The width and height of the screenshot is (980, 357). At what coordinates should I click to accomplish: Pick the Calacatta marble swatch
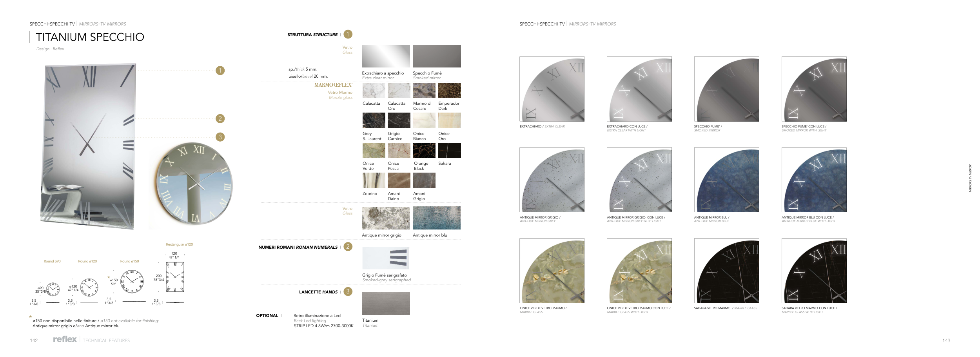374,90
